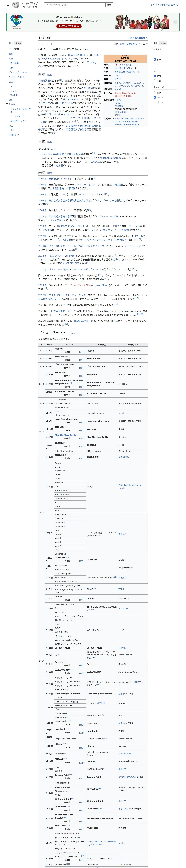Select standard width 標準 option

pos(155,76)
